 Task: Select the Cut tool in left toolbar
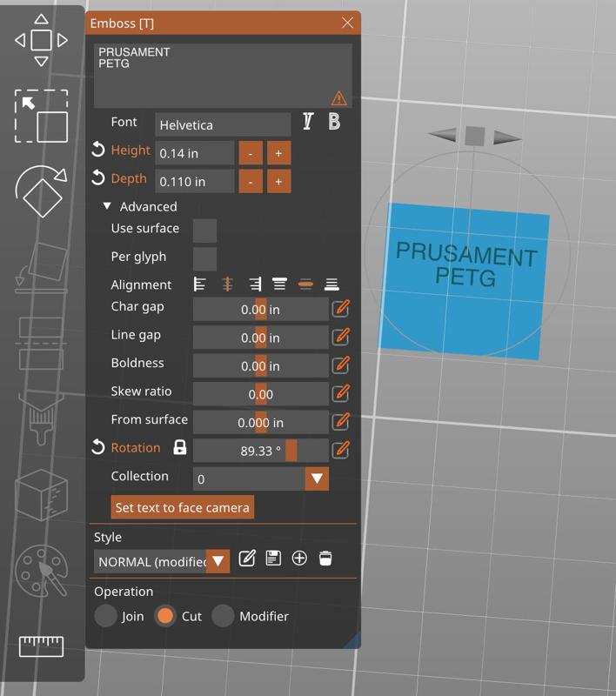pos(41,344)
